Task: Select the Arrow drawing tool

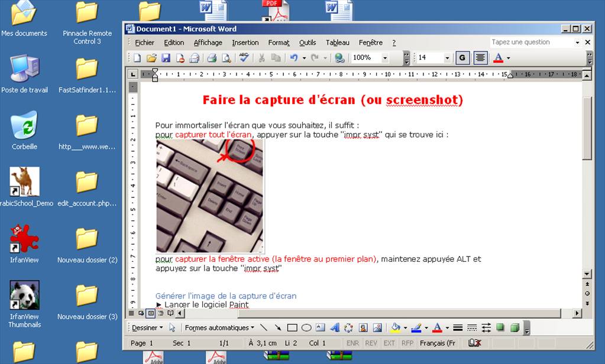Action: (278, 328)
